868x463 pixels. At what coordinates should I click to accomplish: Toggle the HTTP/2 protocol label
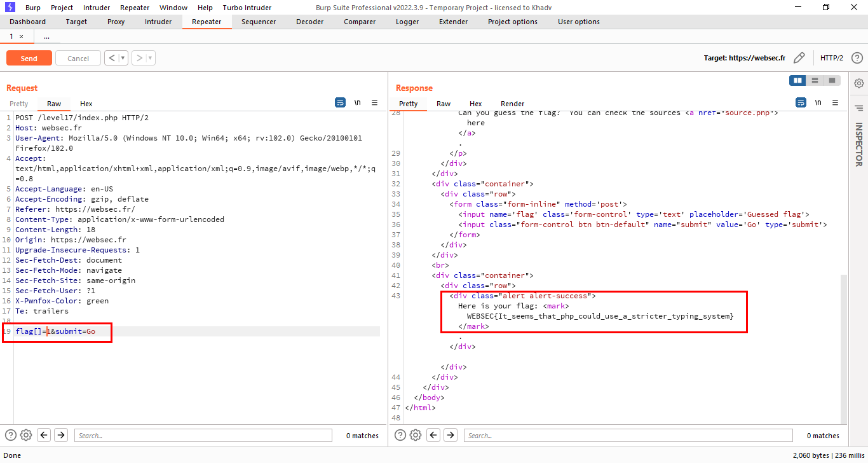tap(832, 58)
